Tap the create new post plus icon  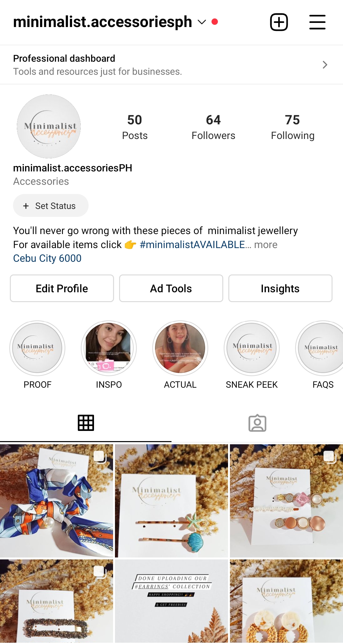pos(279,22)
